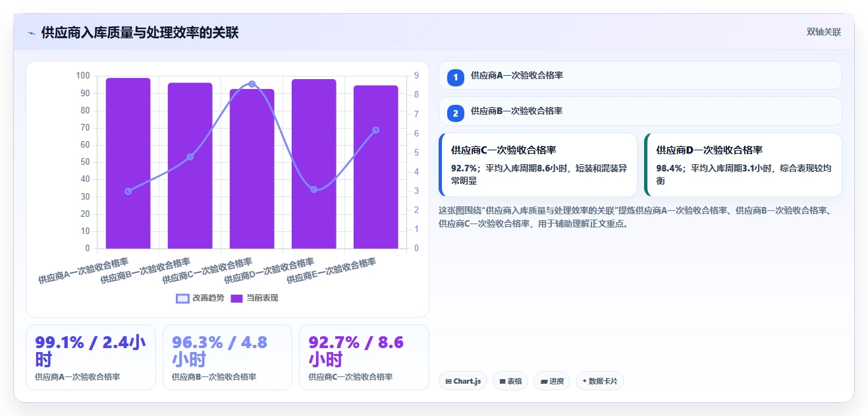Toggle the 当前表现 legend swatch
Viewport: 868px width, 416px height.
pyautogui.click(x=237, y=298)
